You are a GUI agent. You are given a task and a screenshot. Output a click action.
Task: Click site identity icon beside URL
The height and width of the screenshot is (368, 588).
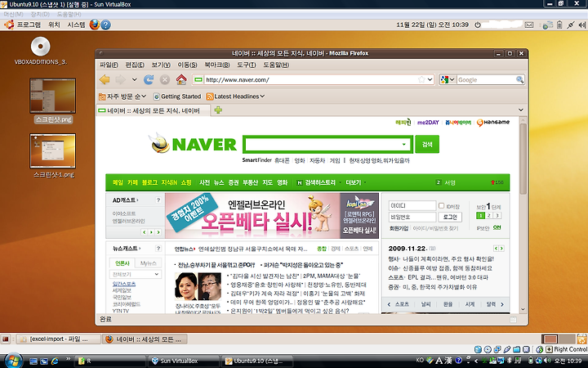click(198, 79)
